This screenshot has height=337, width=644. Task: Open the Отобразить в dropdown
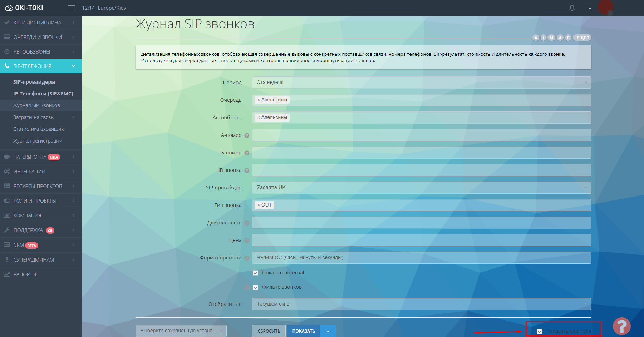422,304
